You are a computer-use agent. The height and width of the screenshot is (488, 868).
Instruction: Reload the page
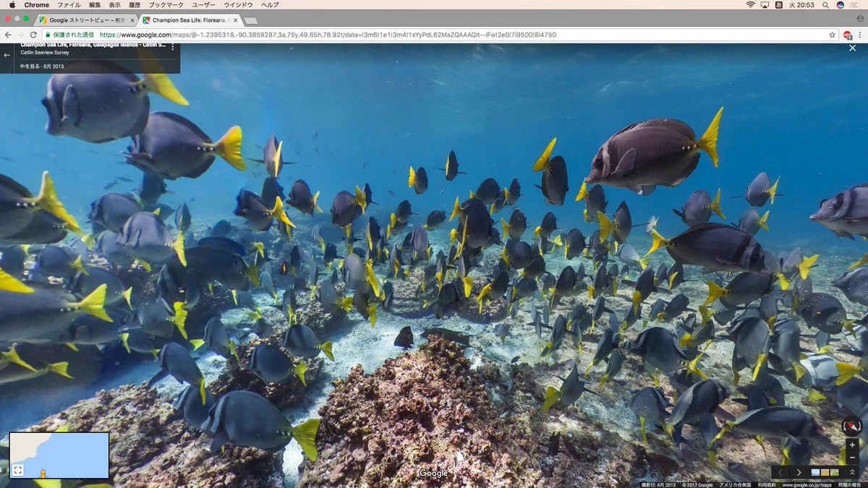[33, 35]
